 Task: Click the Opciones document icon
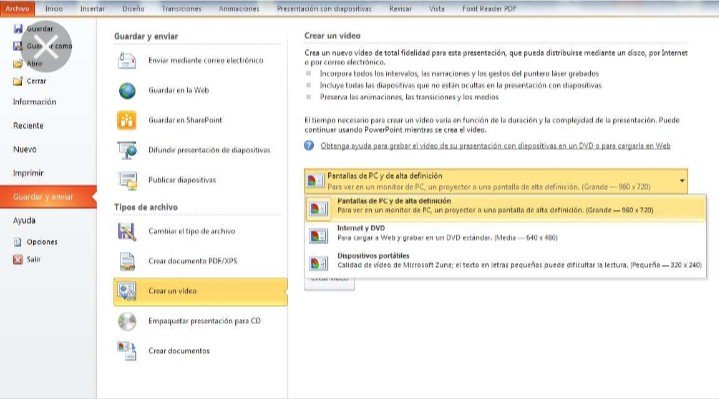(18, 242)
